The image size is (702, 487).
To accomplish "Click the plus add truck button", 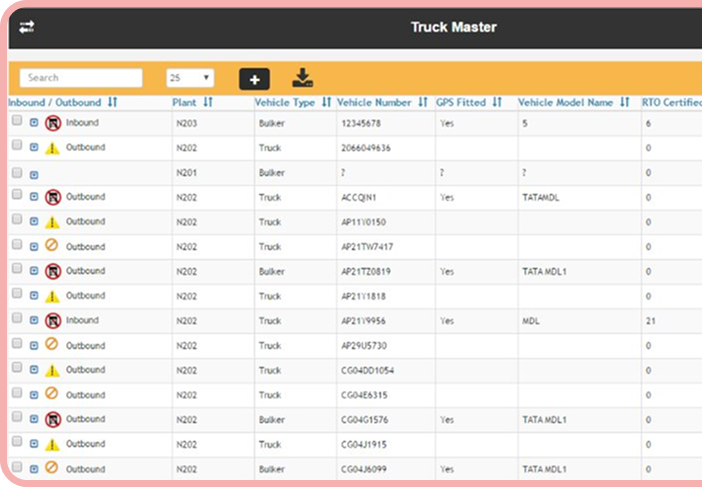I will 254,78.
